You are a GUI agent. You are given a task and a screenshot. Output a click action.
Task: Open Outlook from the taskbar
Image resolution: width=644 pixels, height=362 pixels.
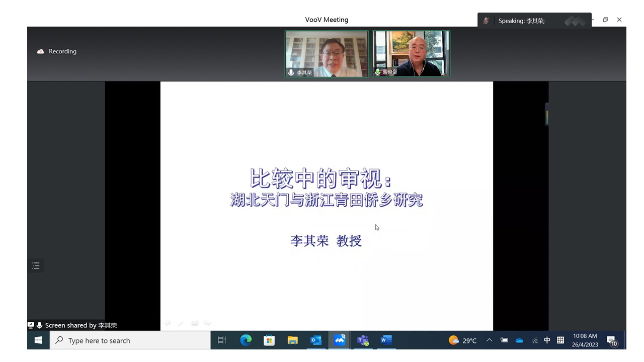point(316,340)
